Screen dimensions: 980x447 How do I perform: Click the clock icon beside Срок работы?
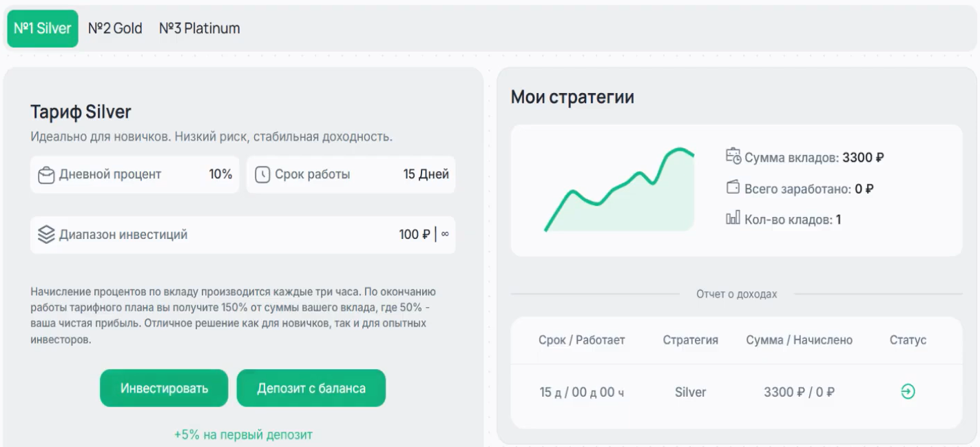(x=262, y=175)
